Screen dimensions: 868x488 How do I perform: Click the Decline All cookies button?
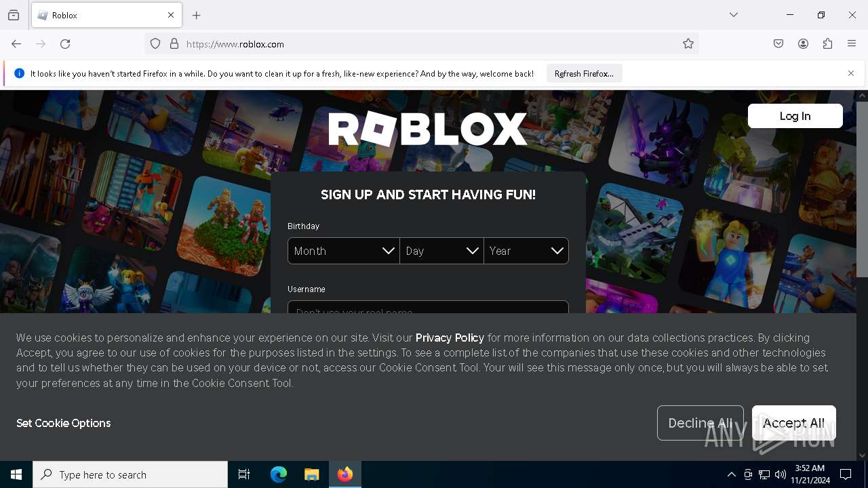point(700,423)
